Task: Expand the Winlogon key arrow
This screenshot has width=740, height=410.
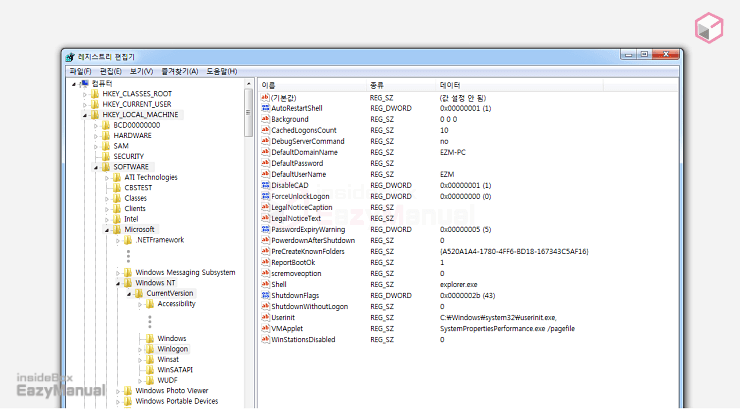Action: point(140,350)
